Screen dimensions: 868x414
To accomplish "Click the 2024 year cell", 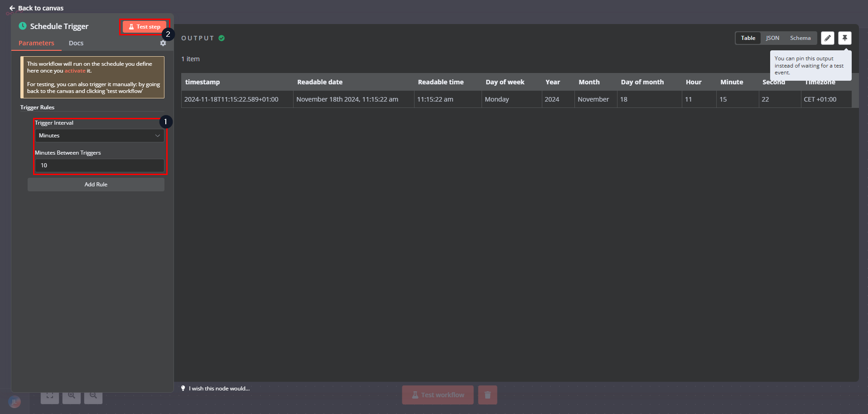I will pyautogui.click(x=558, y=99).
